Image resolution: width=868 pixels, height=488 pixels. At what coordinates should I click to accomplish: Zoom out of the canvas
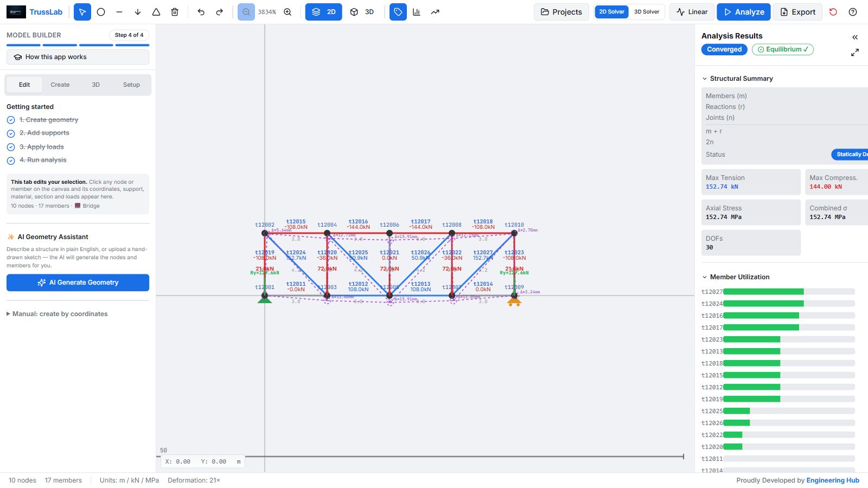pos(246,12)
